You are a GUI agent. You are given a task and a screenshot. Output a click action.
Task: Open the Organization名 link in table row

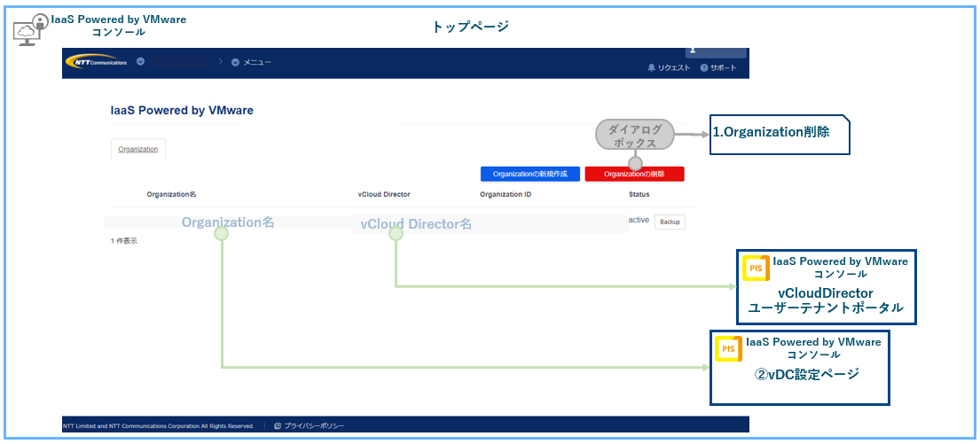(x=227, y=222)
